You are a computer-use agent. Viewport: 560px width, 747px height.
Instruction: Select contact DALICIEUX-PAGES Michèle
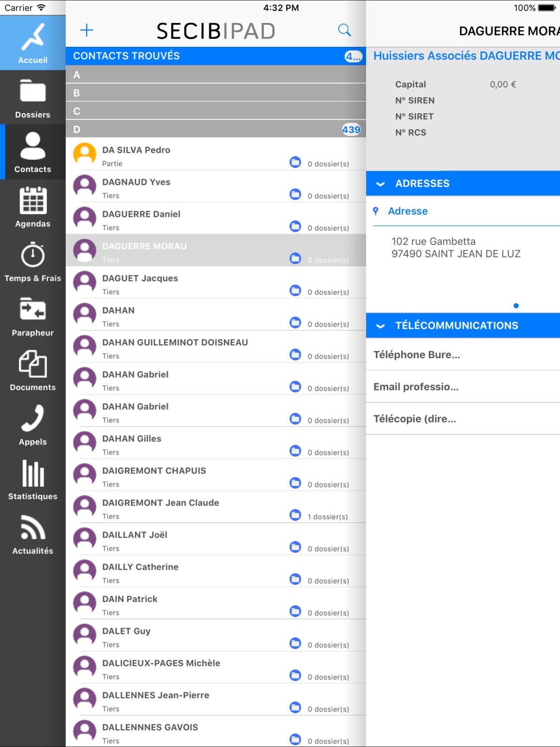pos(216,667)
